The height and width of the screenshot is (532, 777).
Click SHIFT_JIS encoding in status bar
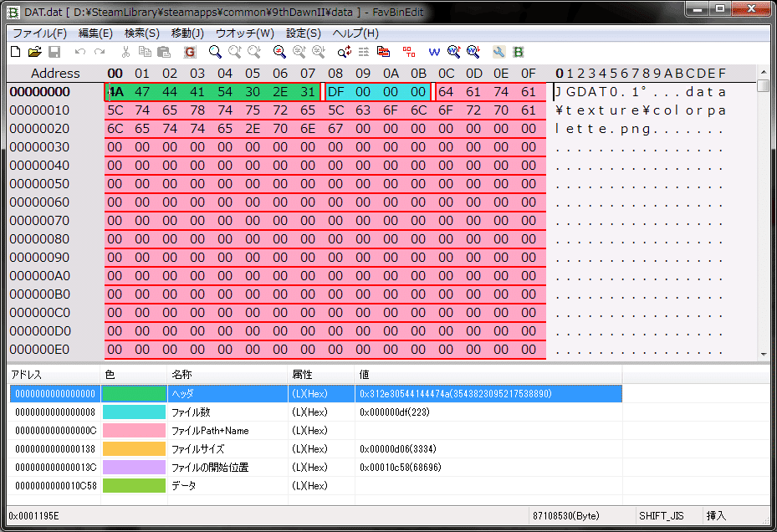coord(661,515)
